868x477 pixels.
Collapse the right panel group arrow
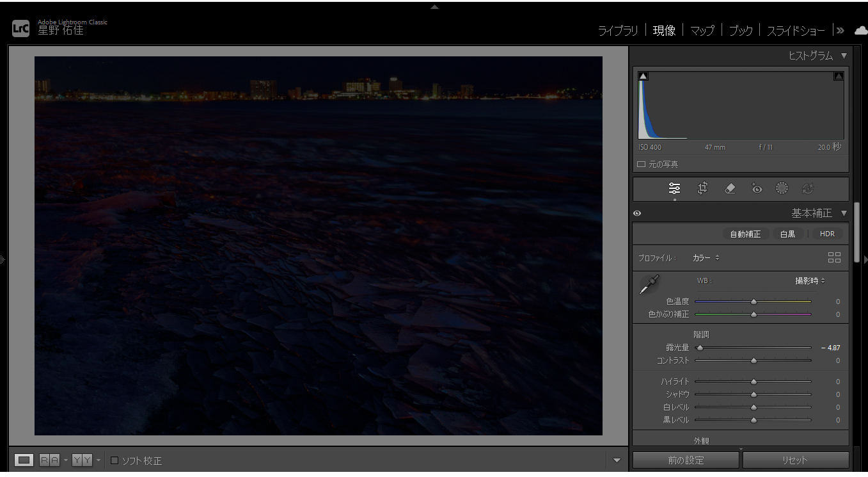pyautogui.click(x=865, y=259)
